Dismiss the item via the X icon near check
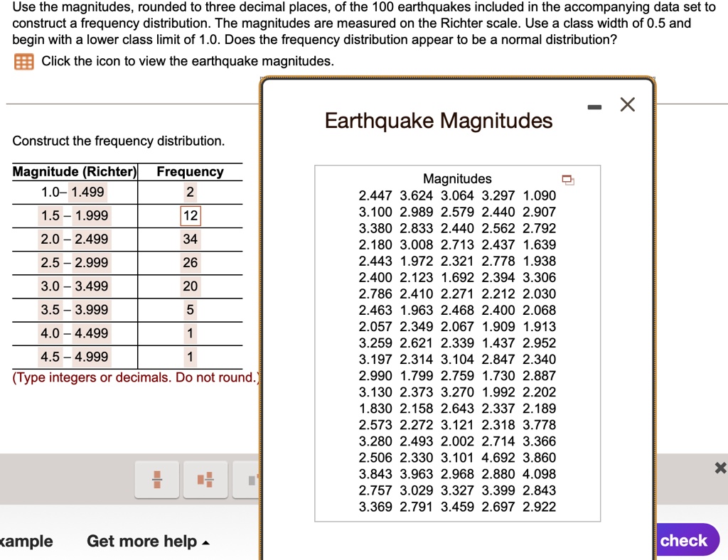This screenshot has width=728, height=560. (720, 468)
